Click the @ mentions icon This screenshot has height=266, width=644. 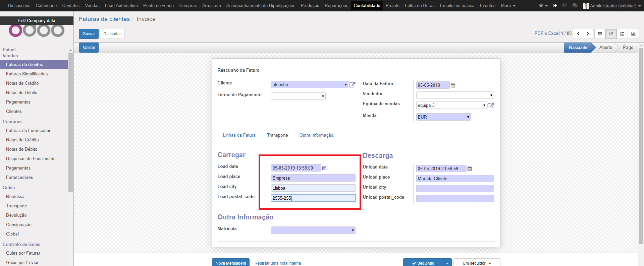click(x=565, y=6)
